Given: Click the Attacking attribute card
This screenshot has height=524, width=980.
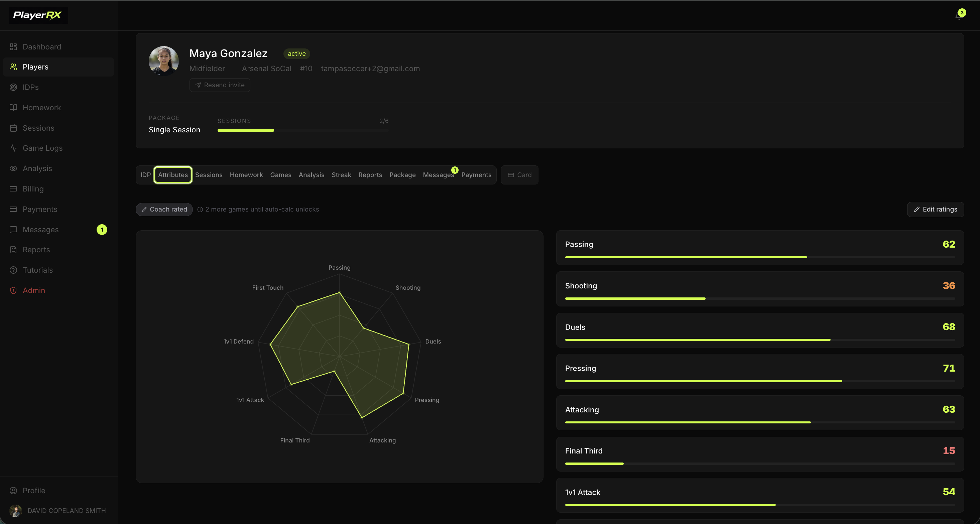Looking at the screenshot, I should [760, 413].
